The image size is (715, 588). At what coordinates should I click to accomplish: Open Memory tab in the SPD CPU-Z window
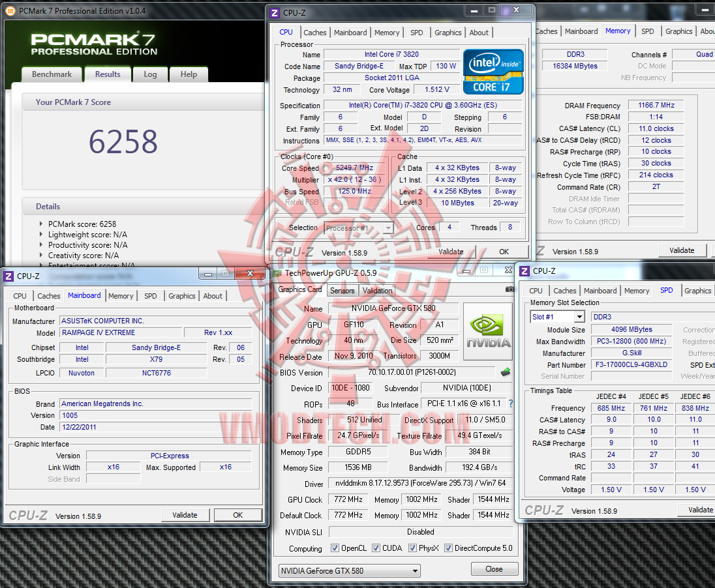click(x=637, y=291)
